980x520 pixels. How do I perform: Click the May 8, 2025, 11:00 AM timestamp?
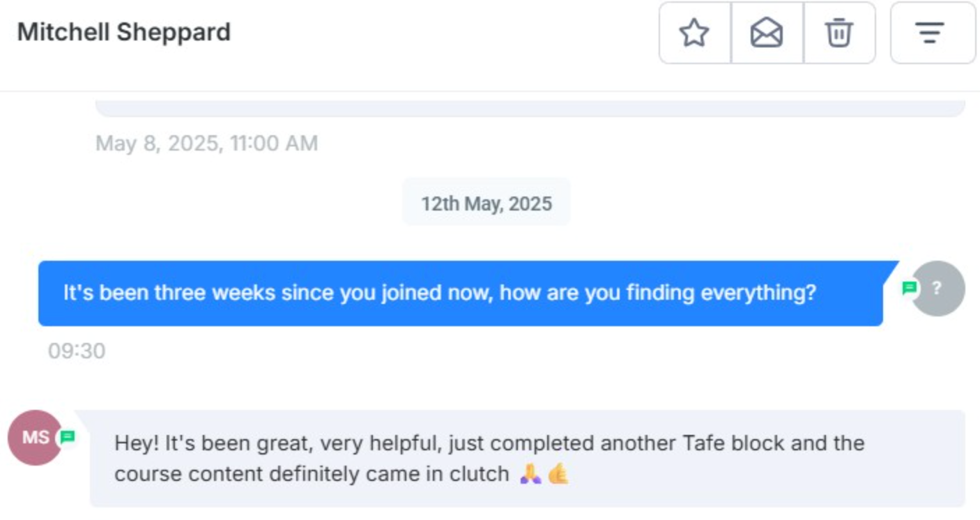click(206, 144)
